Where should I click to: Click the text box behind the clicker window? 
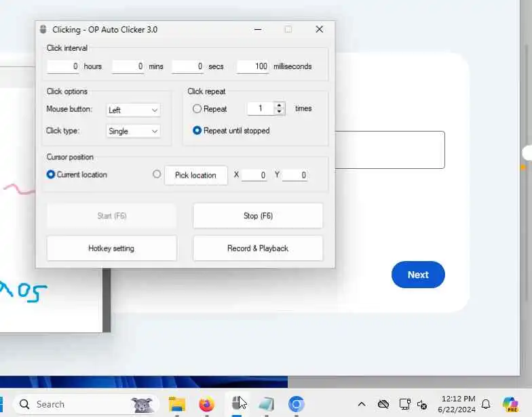click(389, 149)
